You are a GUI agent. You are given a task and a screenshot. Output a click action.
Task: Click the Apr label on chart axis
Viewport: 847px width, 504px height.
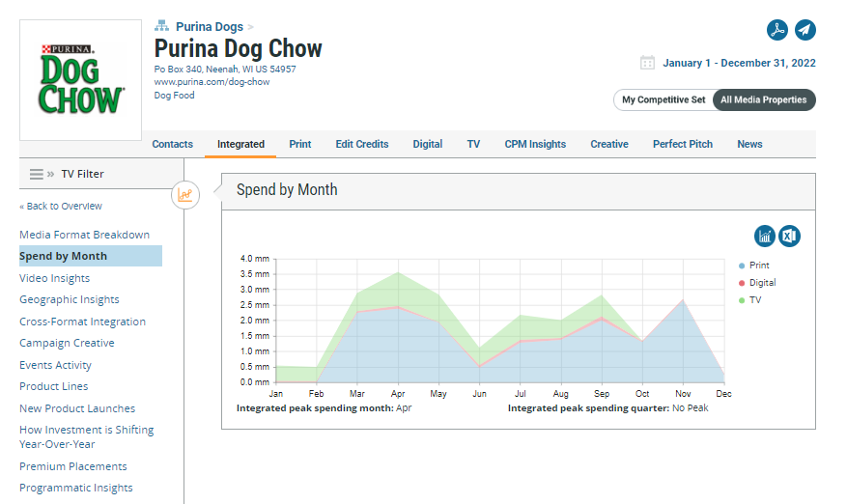click(398, 394)
